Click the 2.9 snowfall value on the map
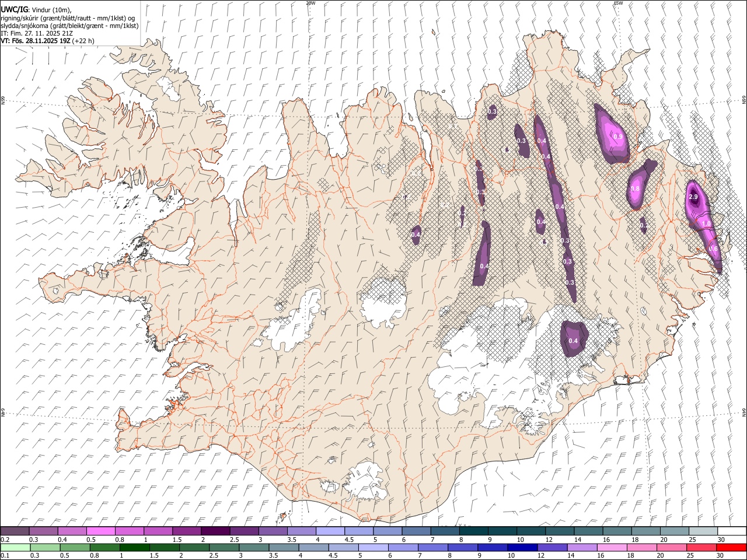747x560 pixels. (693, 197)
